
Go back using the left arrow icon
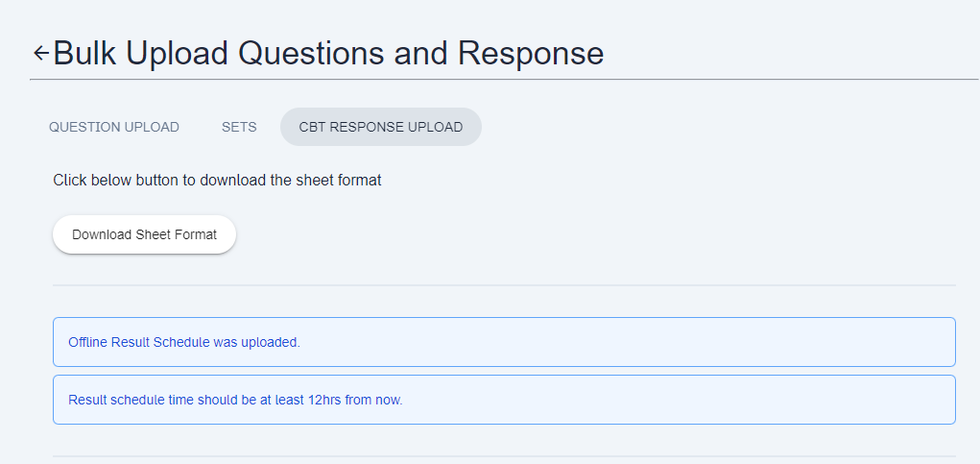[40, 53]
